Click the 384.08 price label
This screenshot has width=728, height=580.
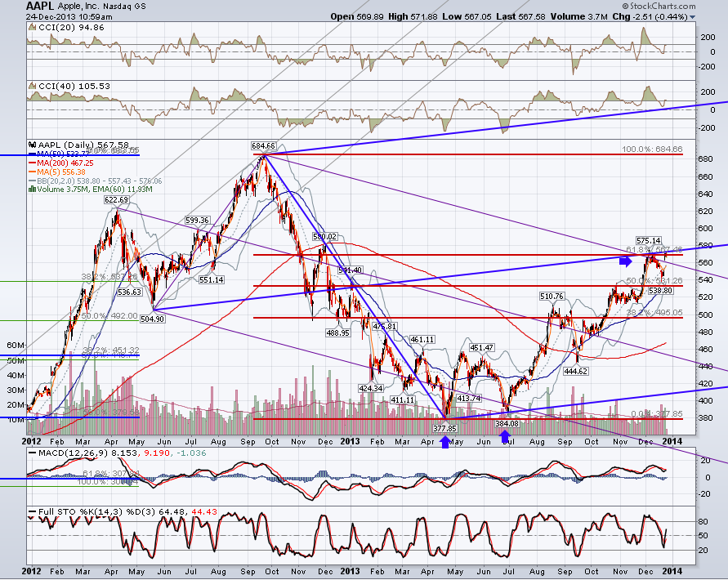(507, 423)
